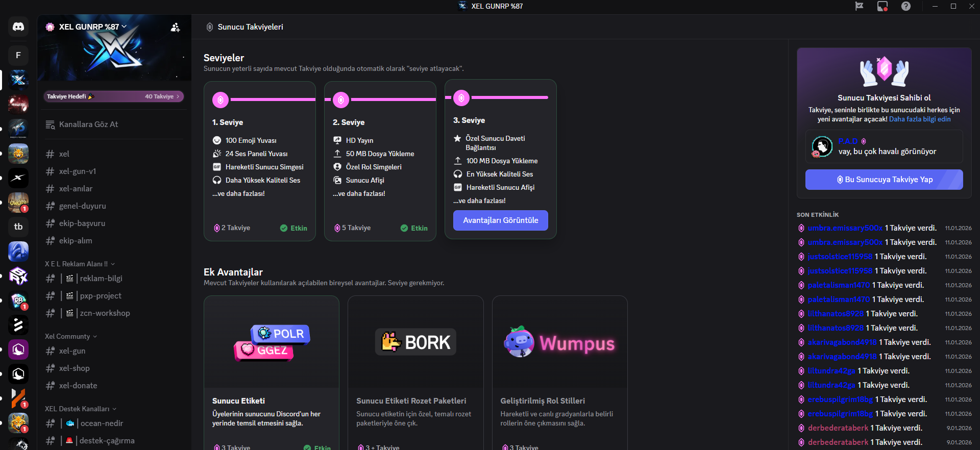Open the zcn-workshop channel
Image resolution: width=980 pixels, height=450 pixels.
pos(113,313)
